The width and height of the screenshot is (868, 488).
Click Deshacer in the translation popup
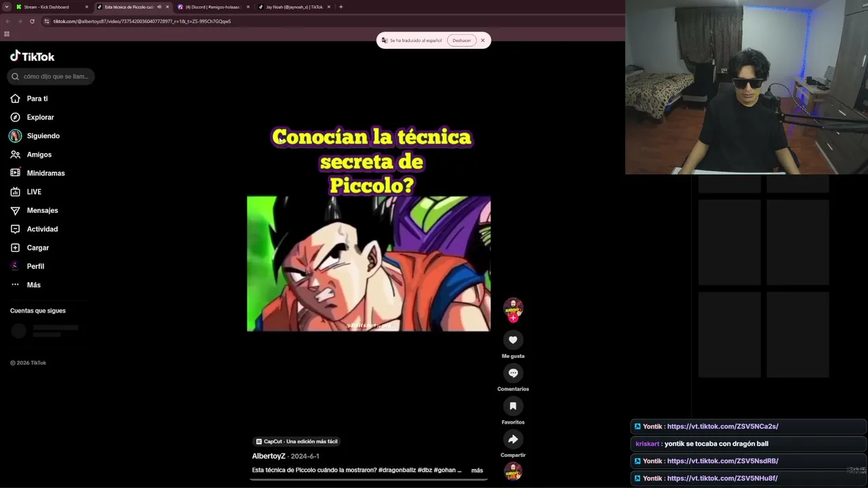[x=462, y=41]
